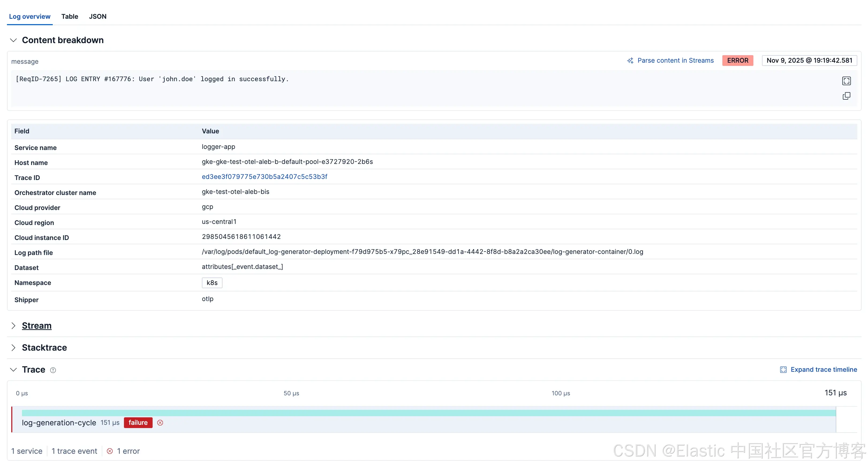
Task: Click the error icon beside 1 error
Action: click(x=110, y=451)
